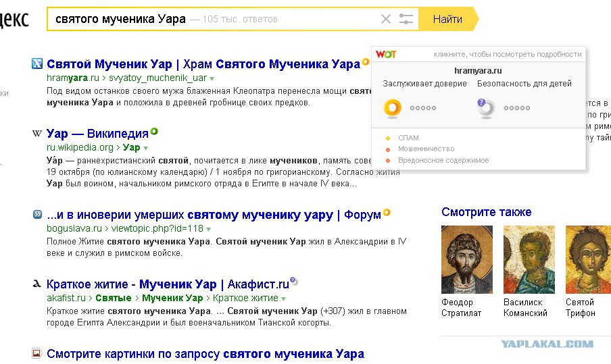Click the Yandex logo
This screenshot has width=611, height=364.
(14, 19)
